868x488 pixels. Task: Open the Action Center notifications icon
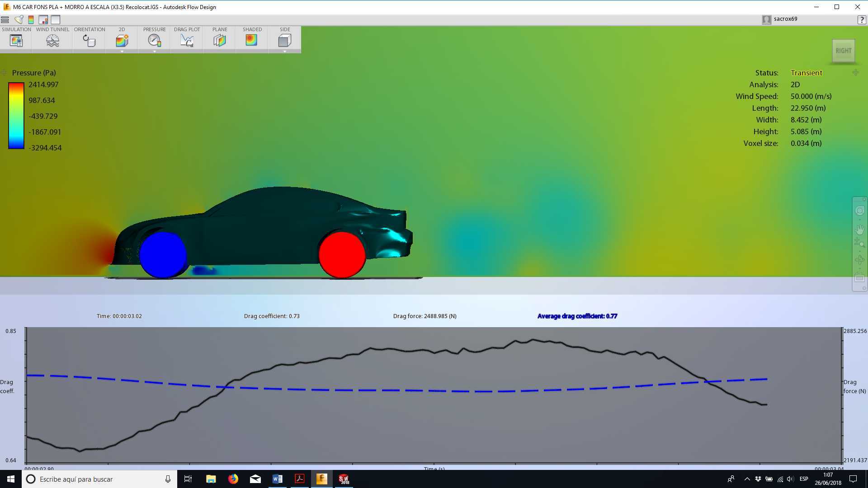pyautogui.click(x=853, y=479)
